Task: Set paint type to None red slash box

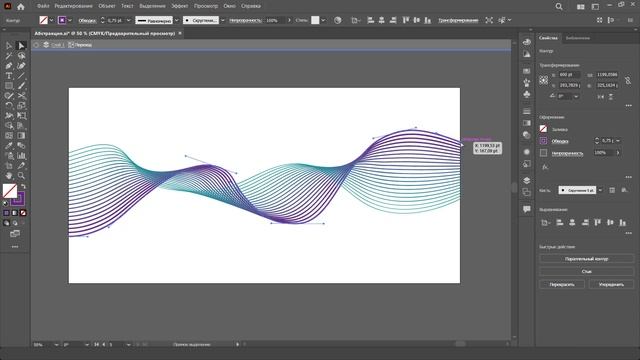Action: 23,213
